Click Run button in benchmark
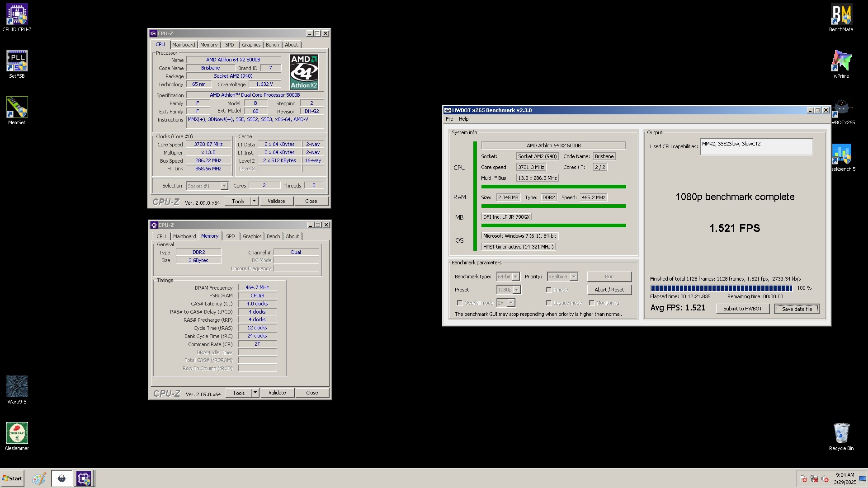868x488 pixels. (609, 277)
